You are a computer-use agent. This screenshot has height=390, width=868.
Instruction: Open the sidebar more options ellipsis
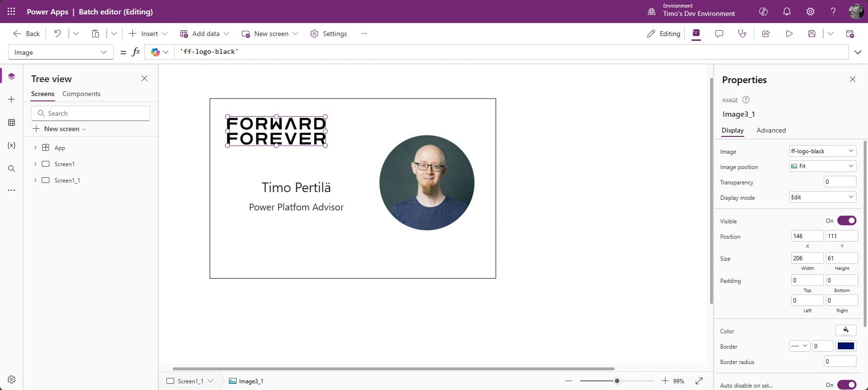pyautogui.click(x=12, y=190)
